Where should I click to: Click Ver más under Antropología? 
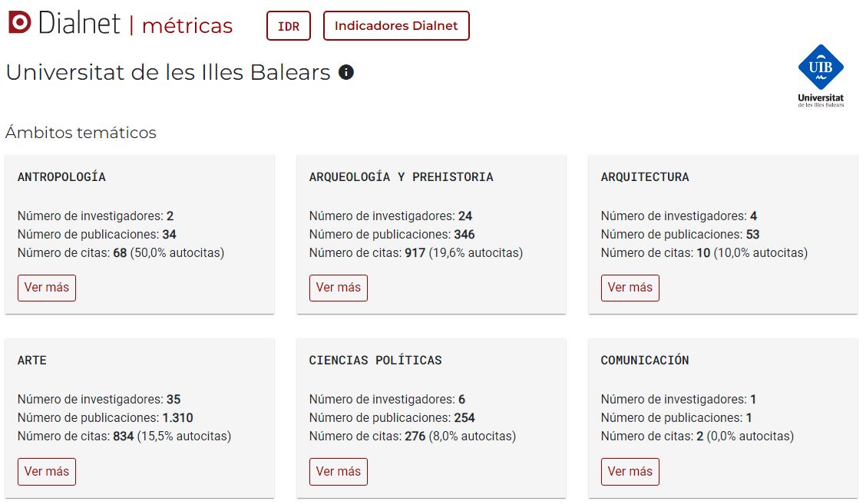click(46, 288)
